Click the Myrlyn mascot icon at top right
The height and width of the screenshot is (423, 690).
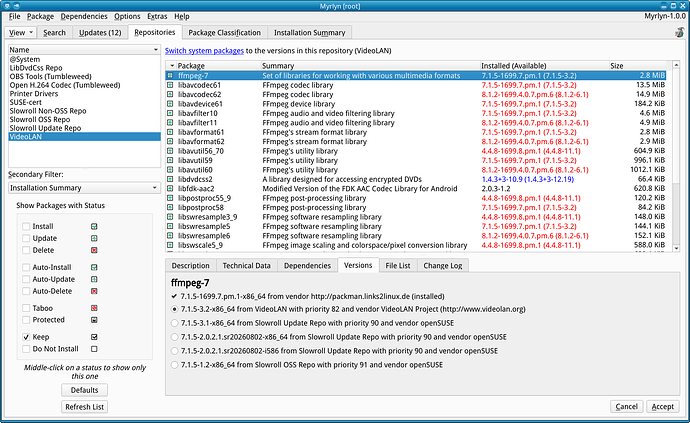(679, 32)
